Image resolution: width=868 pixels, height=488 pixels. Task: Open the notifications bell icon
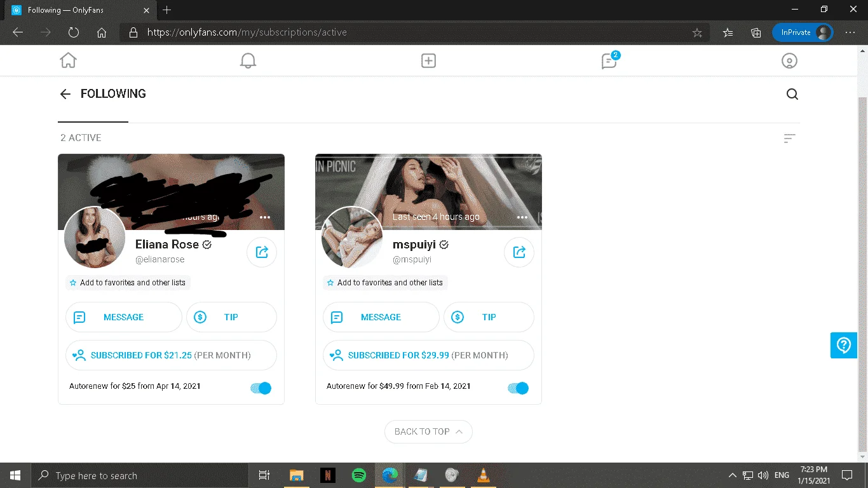click(248, 60)
